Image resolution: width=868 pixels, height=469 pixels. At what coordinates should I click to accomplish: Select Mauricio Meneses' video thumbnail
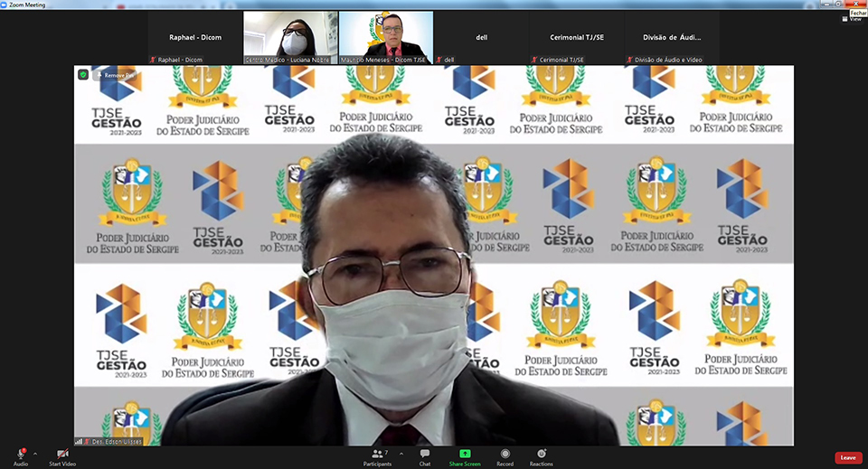coord(386,37)
